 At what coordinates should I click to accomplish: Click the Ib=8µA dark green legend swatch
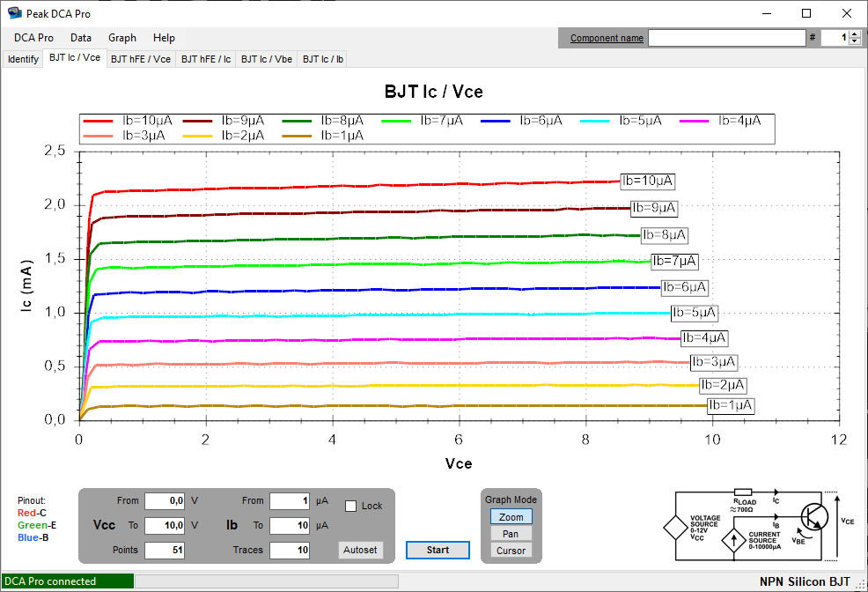[x=297, y=121]
